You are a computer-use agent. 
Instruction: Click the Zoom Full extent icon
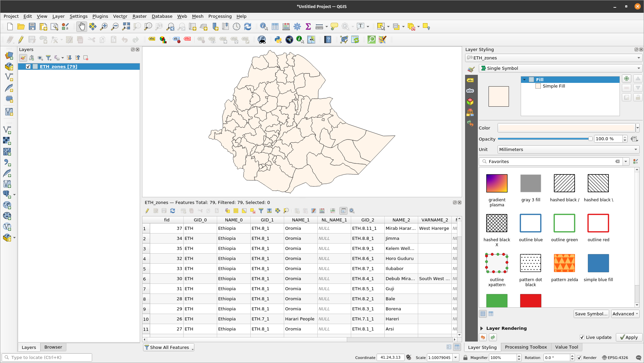point(126,27)
